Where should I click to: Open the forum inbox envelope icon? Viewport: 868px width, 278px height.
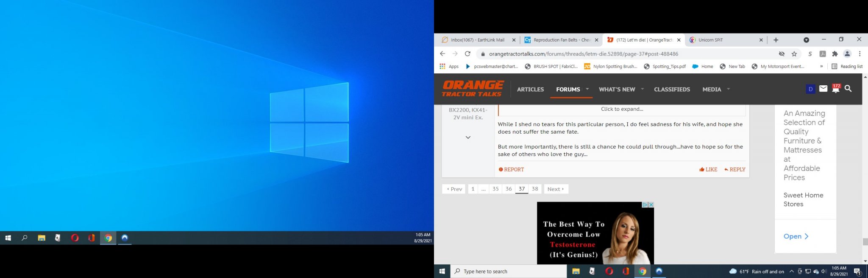(x=823, y=89)
